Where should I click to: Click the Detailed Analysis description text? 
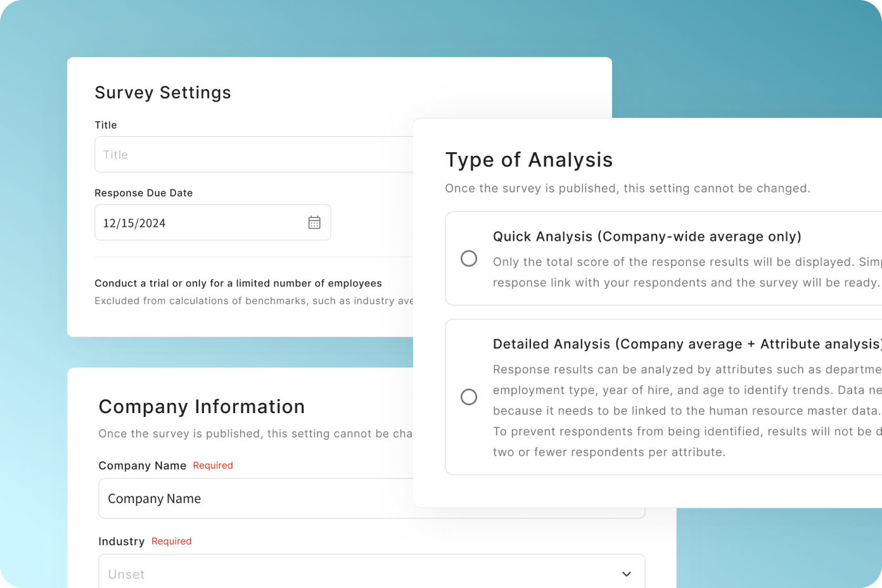(x=687, y=411)
